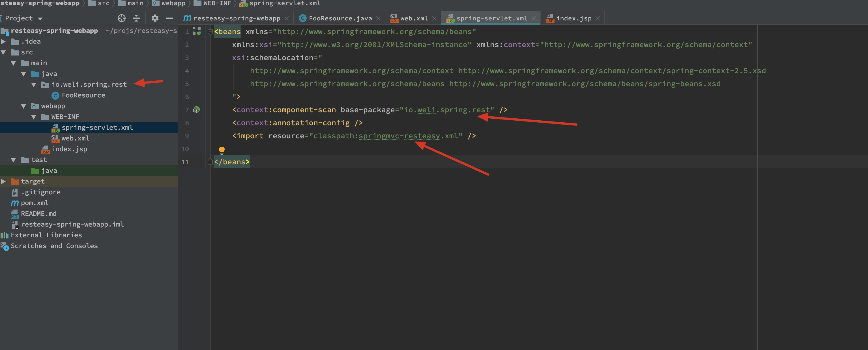Click WEB-INF in the breadcrumb path
Screen dimensions: 868x350
click(x=217, y=3)
